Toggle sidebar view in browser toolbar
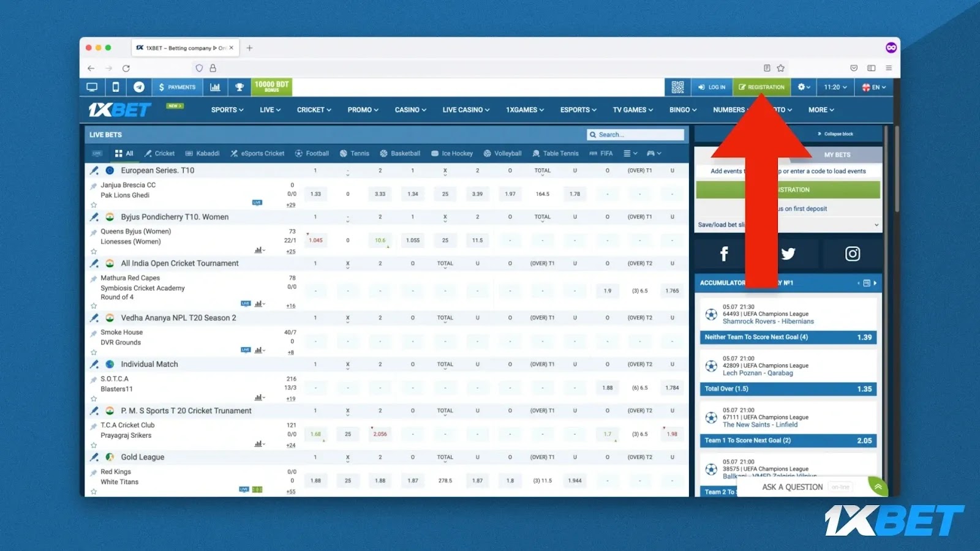Image resolution: width=980 pixels, height=551 pixels. point(871,68)
